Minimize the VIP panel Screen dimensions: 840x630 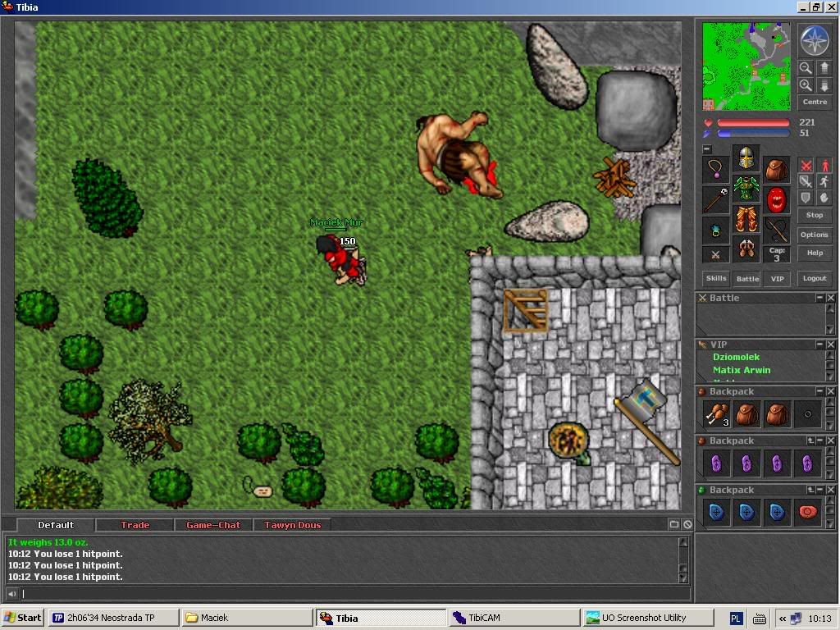click(x=819, y=344)
